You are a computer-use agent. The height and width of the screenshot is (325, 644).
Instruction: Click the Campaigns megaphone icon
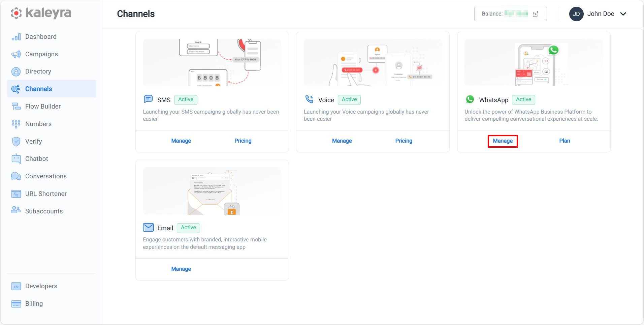pos(16,54)
